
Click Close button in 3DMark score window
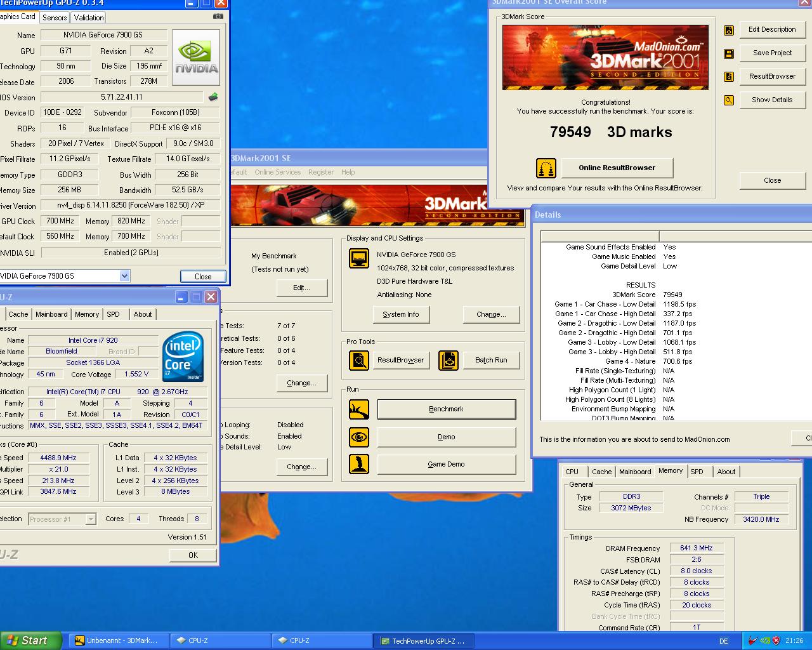coord(772,181)
